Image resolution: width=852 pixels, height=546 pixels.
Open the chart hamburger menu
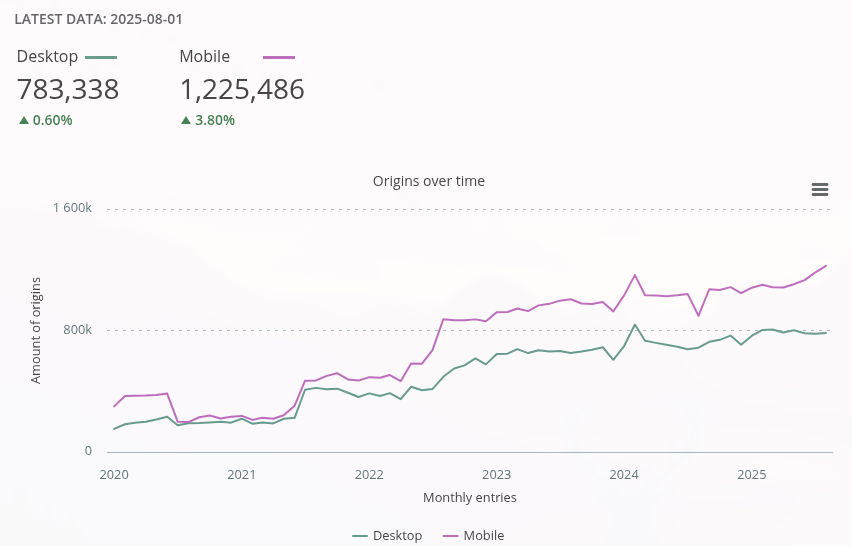[x=820, y=189]
